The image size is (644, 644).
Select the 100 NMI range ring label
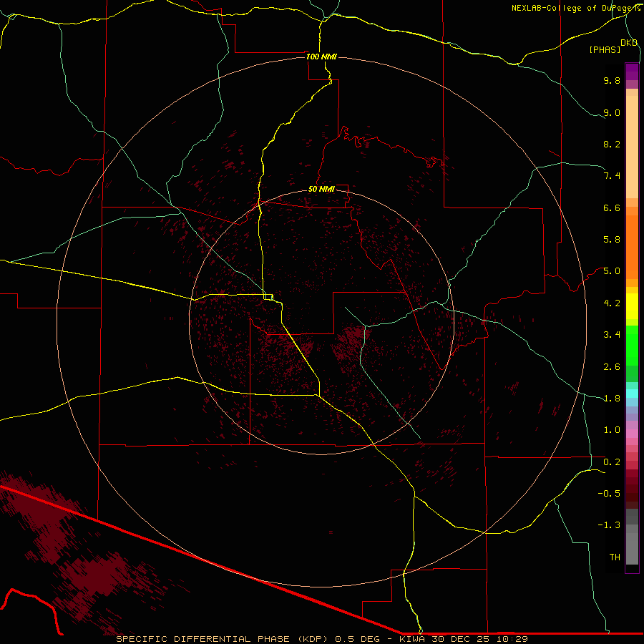321,57
